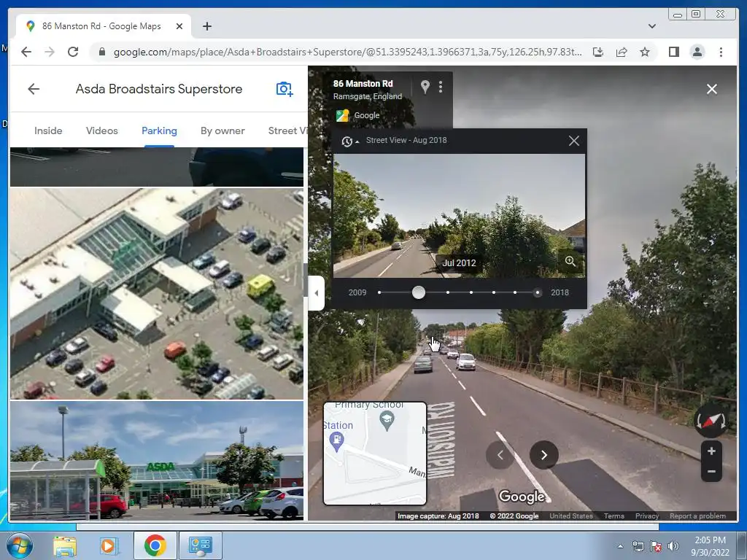Add a photo with the camera icon
The image size is (747, 560).
285,89
